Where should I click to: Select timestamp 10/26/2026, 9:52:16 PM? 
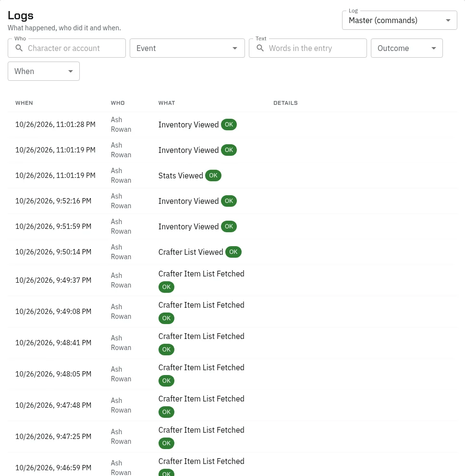point(53,201)
